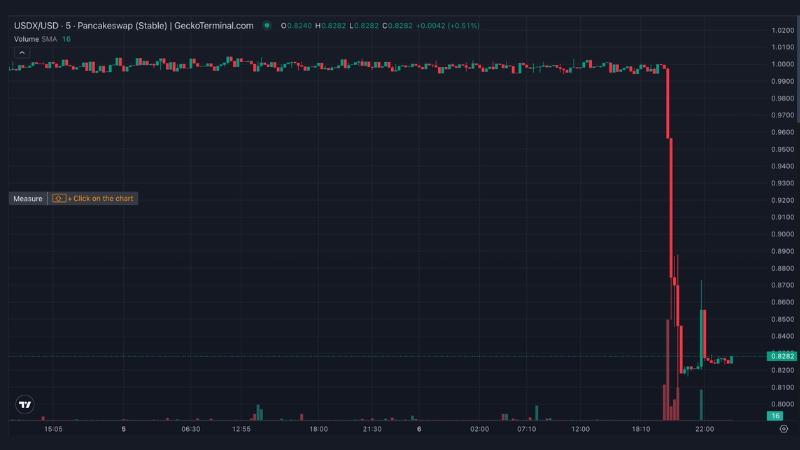The height and width of the screenshot is (450, 800).
Task: Click time axis label 02:00
Action: (480, 429)
